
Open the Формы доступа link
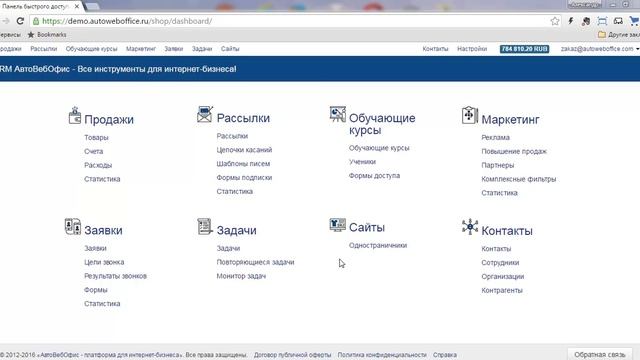[x=374, y=176]
